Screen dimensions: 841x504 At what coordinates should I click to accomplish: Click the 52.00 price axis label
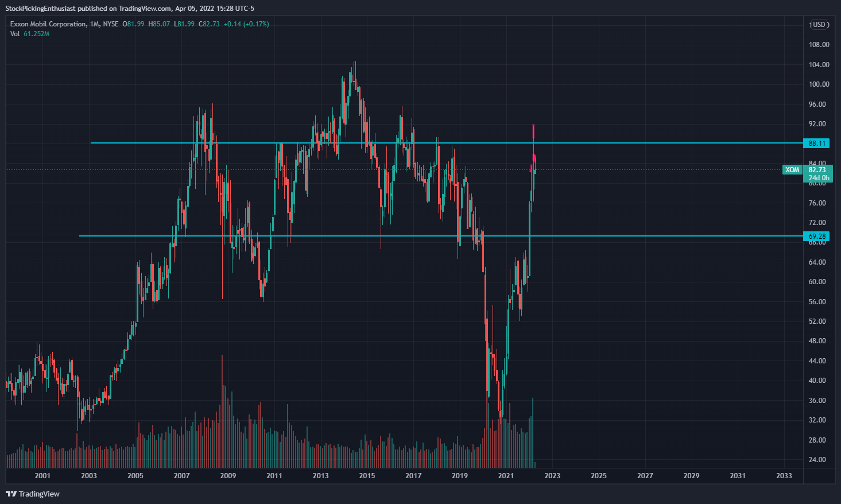click(817, 321)
